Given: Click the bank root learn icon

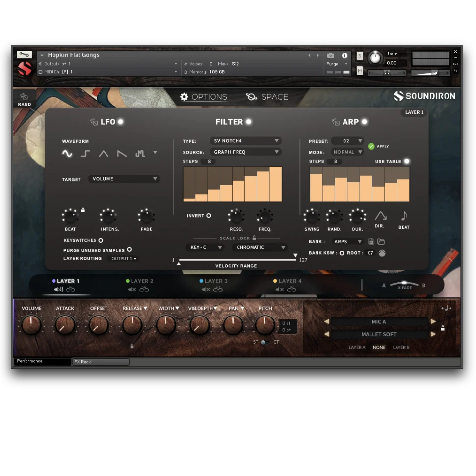Looking at the screenshot, I should click(382, 253).
